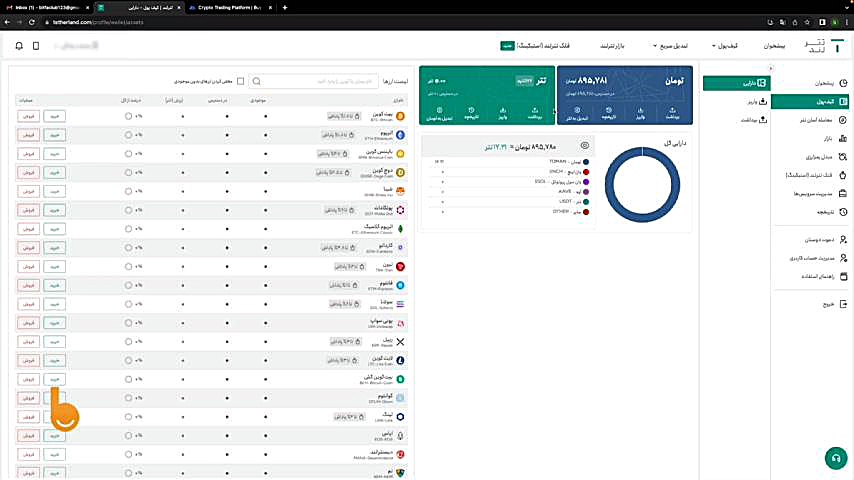Click the Bitcoin coin icon in the list
The image size is (854, 480).
400,116
